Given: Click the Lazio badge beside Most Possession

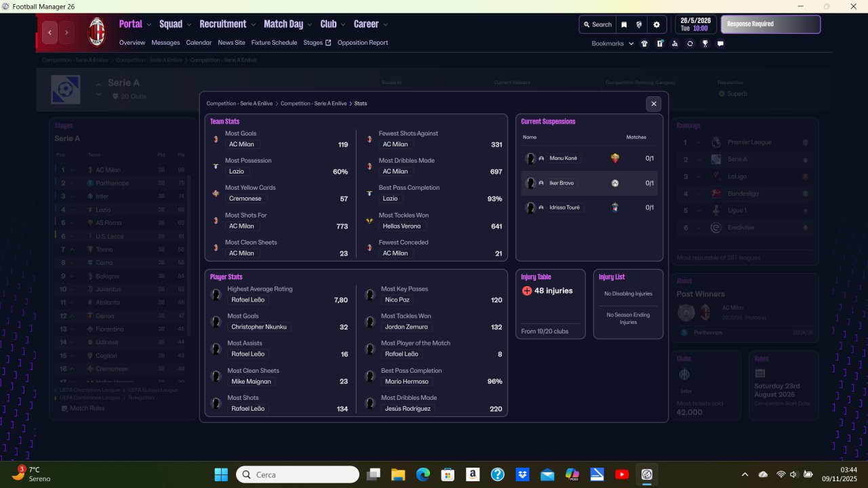Looking at the screenshot, I should (216, 166).
